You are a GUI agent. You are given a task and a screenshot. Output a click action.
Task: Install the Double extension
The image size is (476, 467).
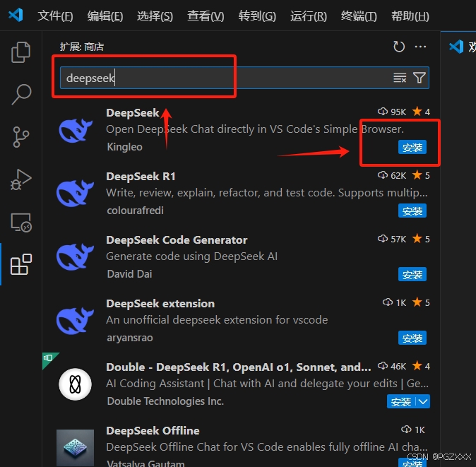pyautogui.click(x=401, y=401)
